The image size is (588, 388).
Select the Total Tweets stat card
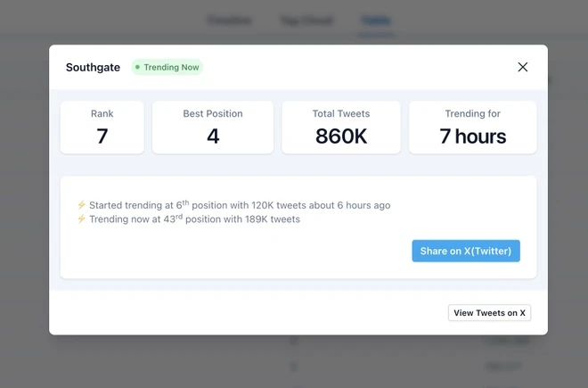click(x=341, y=128)
